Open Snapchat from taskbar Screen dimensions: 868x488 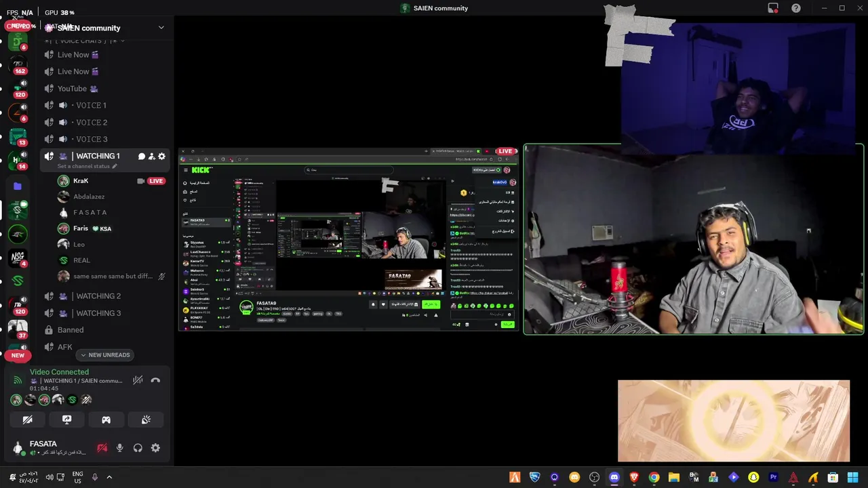pos(753,477)
